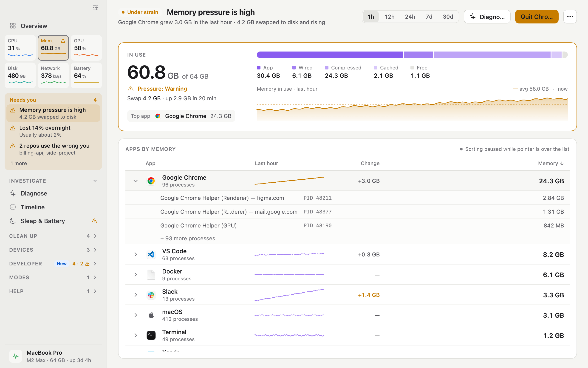
Task: Open the GPU 58% tile
Action: pos(86,48)
